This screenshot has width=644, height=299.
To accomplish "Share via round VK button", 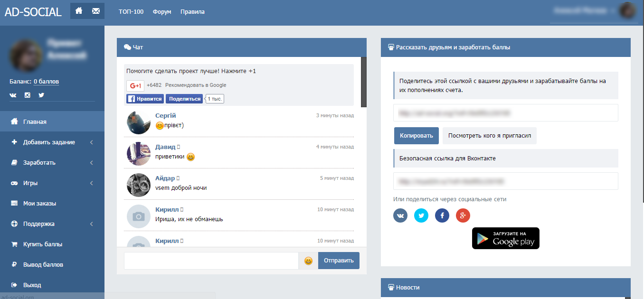I will pyautogui.click(x=400, y=216).
